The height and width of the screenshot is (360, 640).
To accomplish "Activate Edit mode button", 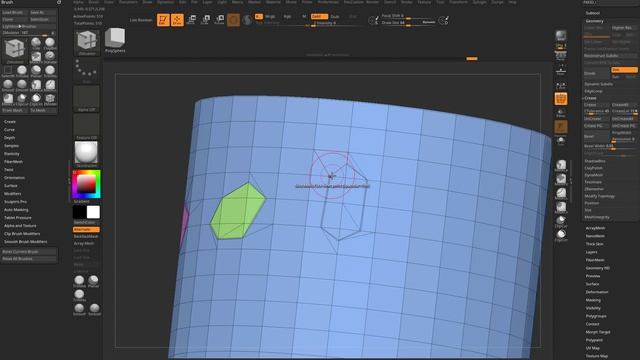I will (163, 20).
